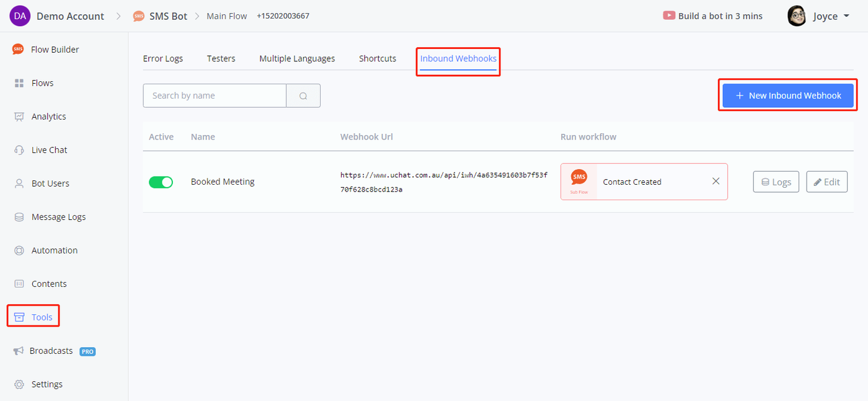The width and height of the screenshot is (868, 401).
Task: Click the +15202003667 phone number
Action: click(283, 16)
